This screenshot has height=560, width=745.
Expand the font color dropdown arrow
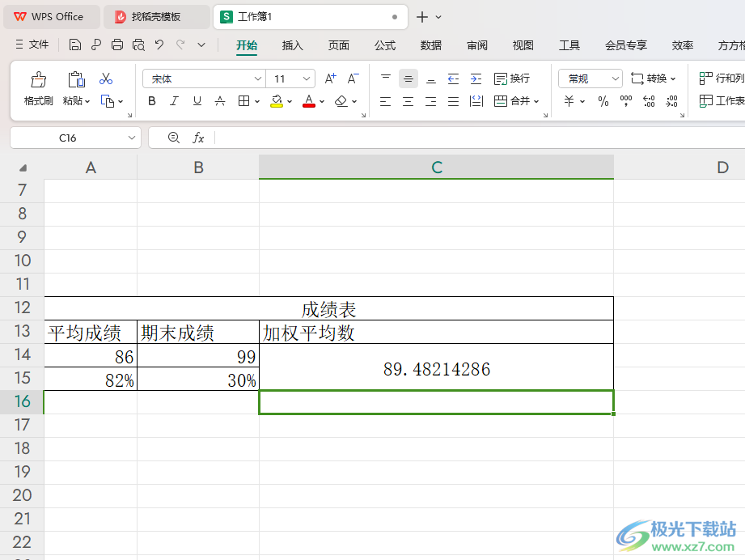coord(322,102)
